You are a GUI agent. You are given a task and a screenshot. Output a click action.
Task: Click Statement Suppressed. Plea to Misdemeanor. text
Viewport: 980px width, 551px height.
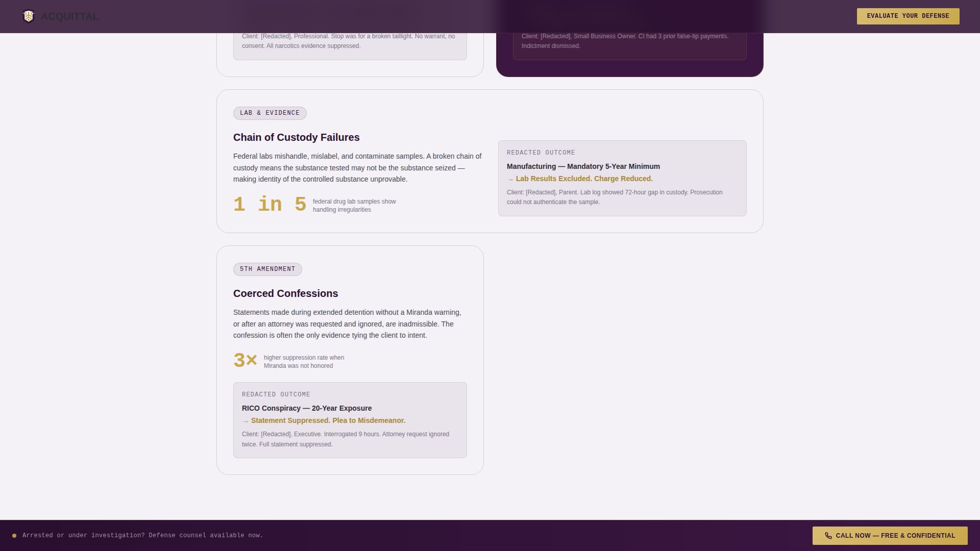pyautogui.click(x=328, y=420)
